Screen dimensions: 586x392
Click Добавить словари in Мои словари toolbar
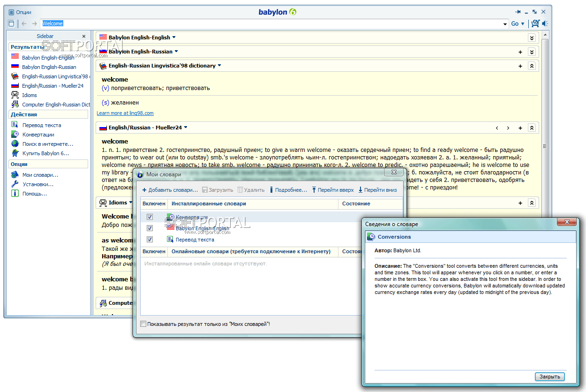[170, 190]
